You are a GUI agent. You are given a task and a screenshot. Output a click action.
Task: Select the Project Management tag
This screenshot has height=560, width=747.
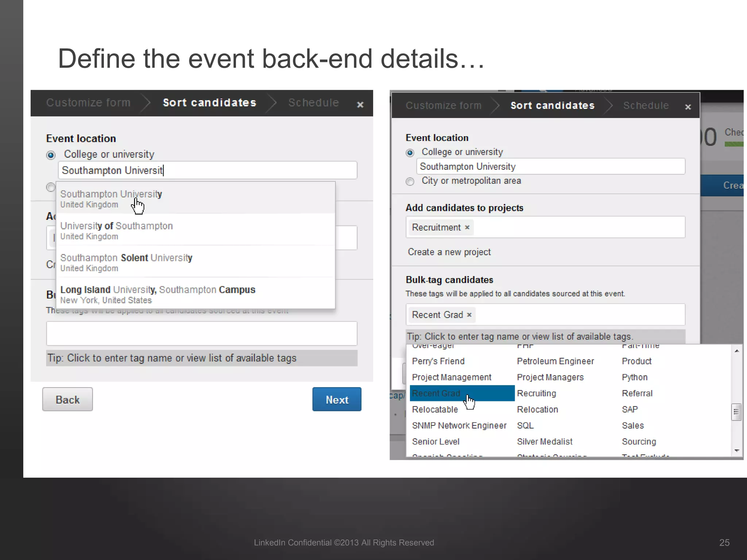pos(452,377)
